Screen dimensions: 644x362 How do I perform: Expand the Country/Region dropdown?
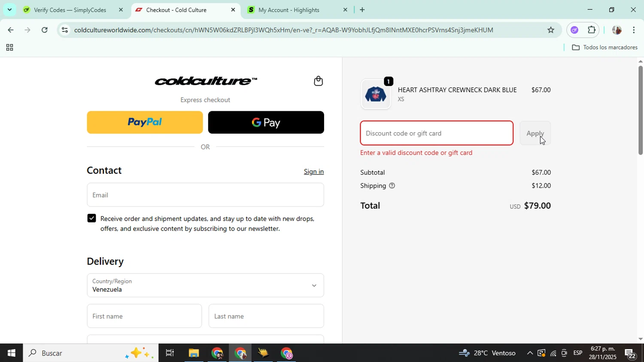click(205, 285)
